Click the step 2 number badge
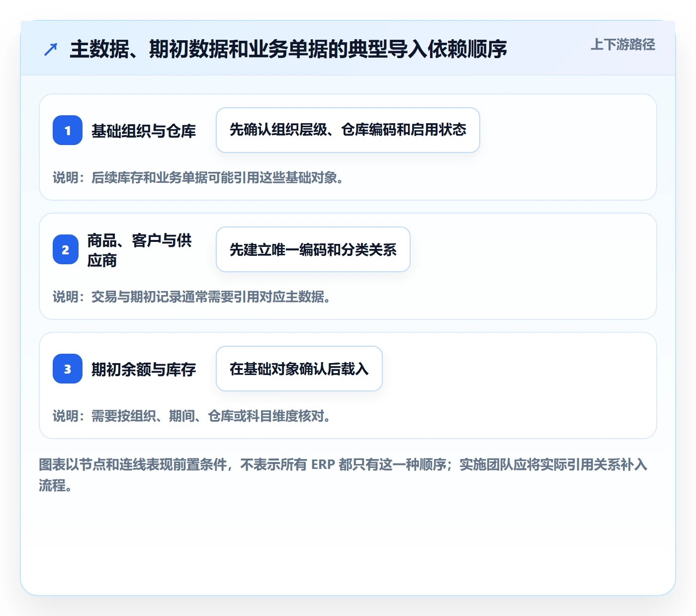The height and width of the screenshot is (616, 696). pos(66,249)
